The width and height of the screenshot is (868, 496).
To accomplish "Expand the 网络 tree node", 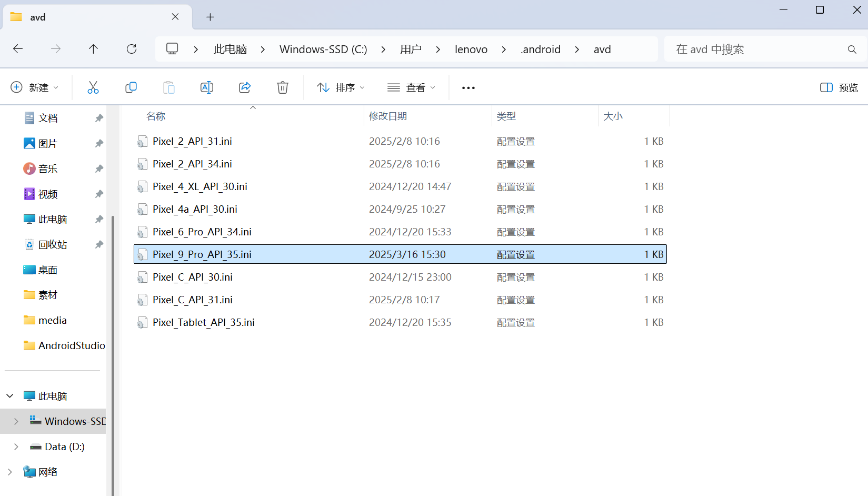I will [10, 472].
